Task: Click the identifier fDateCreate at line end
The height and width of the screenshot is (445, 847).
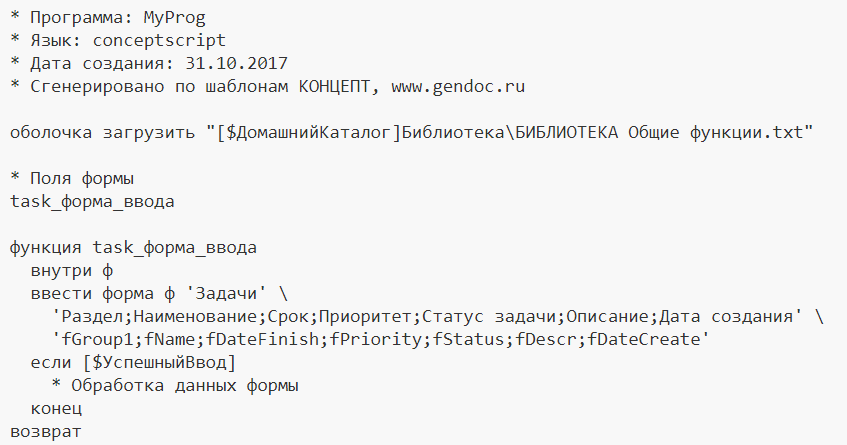Action: 643,339
